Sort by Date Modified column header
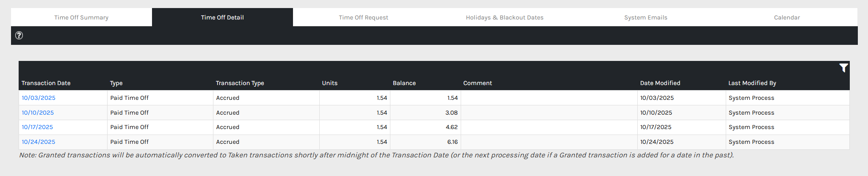The height and width of the screenshot is (176, 868). (660, 83)
